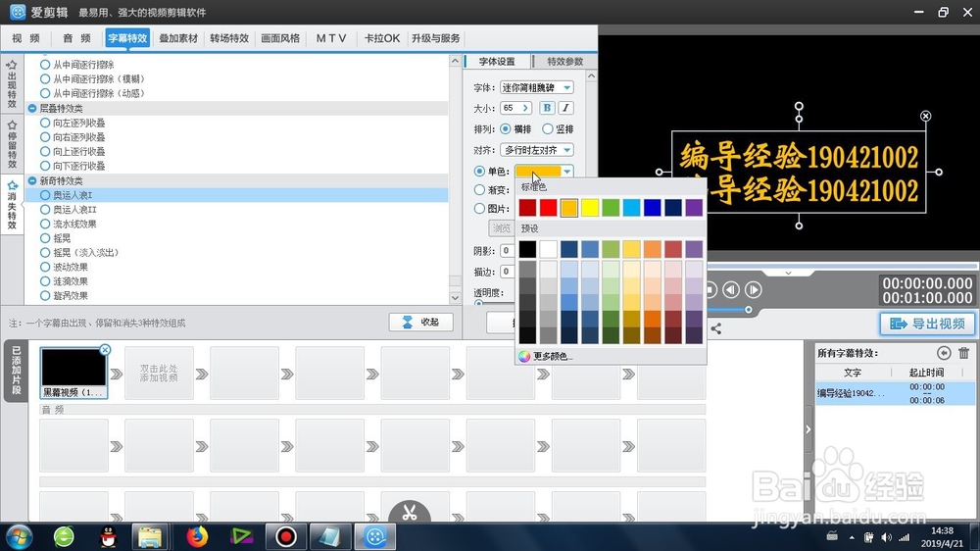
Task: Click the 爱剪辑 app logo in the title bar
Action: pos(18,12)
